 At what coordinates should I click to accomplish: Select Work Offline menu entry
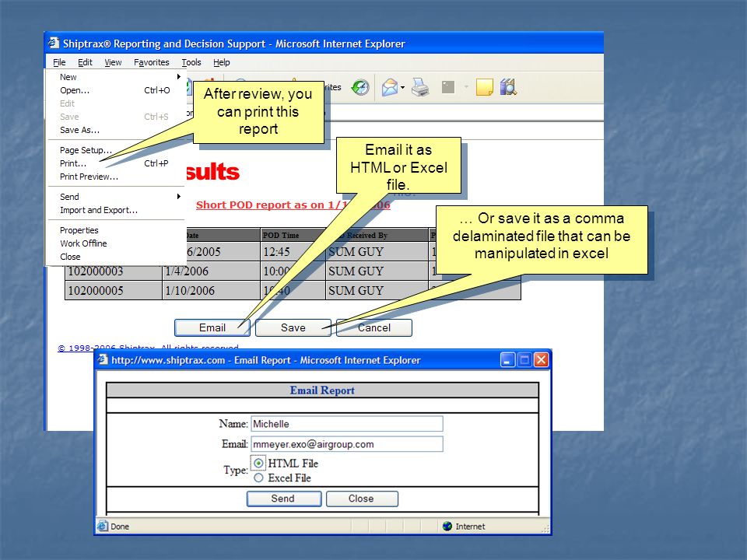click(116, 243)
